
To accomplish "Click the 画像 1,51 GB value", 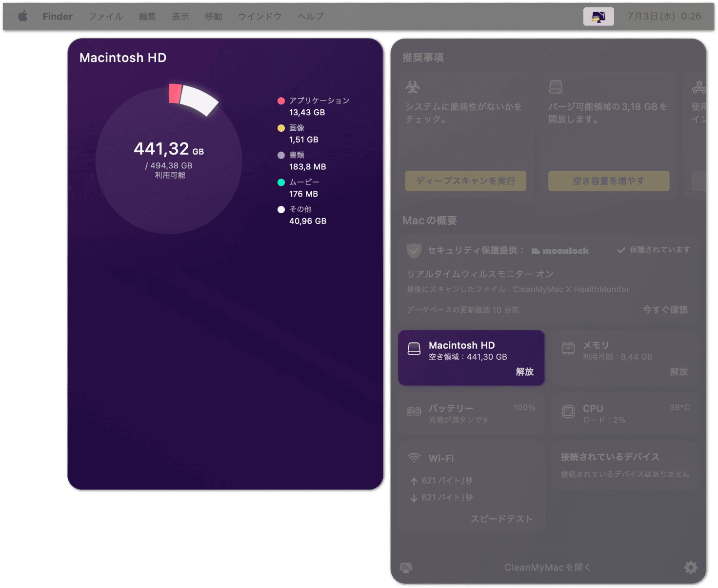I will tap(303, 140).
